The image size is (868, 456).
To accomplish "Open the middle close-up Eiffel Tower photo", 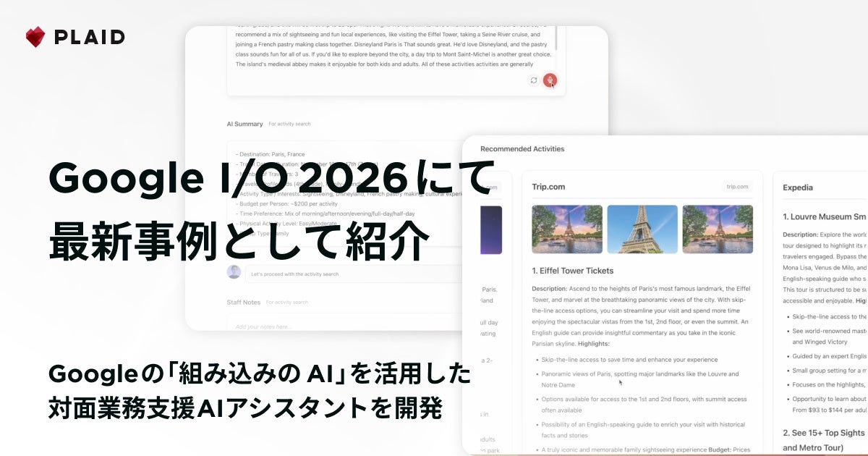I will click(642, 229).
